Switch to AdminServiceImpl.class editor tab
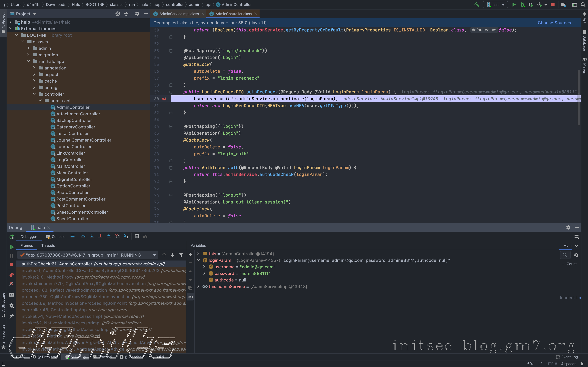This screenshot has width=588, height=367. (x=179, y=14)
